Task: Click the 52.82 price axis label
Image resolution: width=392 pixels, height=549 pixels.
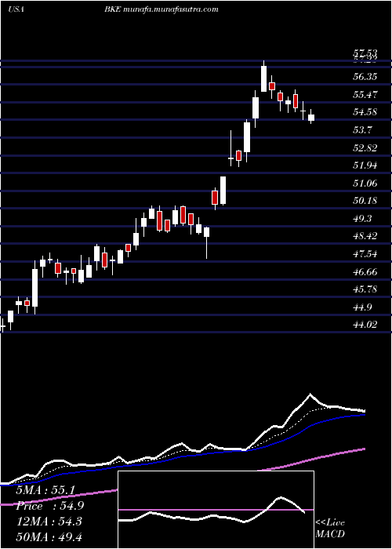Action: tap(365, 147)
